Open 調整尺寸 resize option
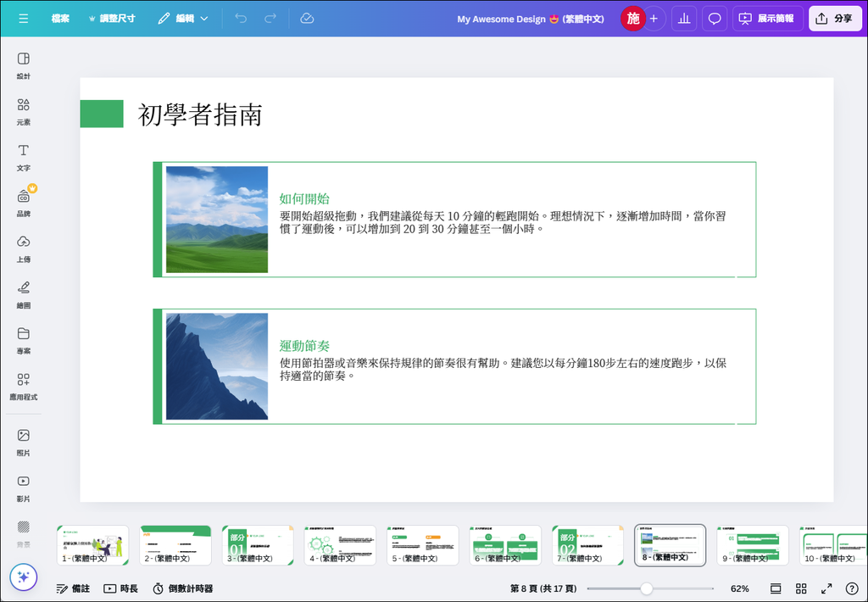The width and height of the screenshot is (868, 602). click(112, 19)
